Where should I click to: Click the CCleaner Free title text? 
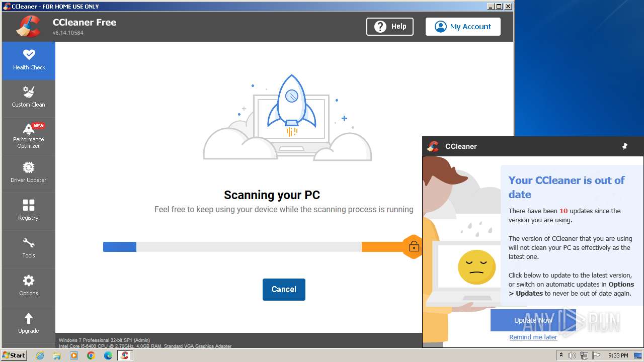(x=85, y=22)
